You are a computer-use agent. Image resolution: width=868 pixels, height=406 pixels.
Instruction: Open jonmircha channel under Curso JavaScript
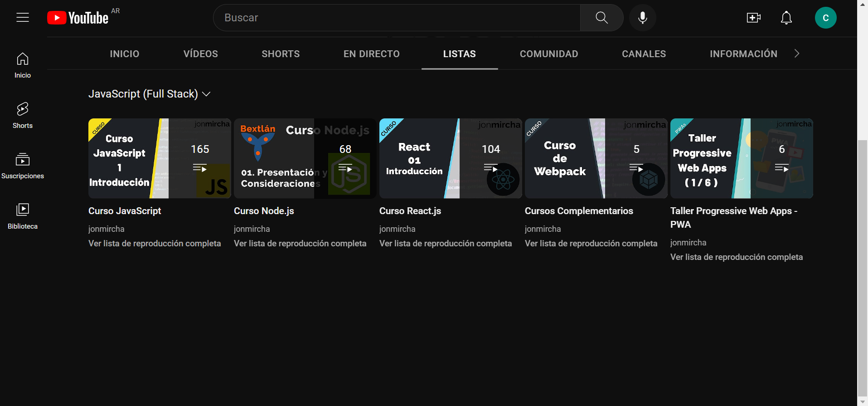coord(107,229)
